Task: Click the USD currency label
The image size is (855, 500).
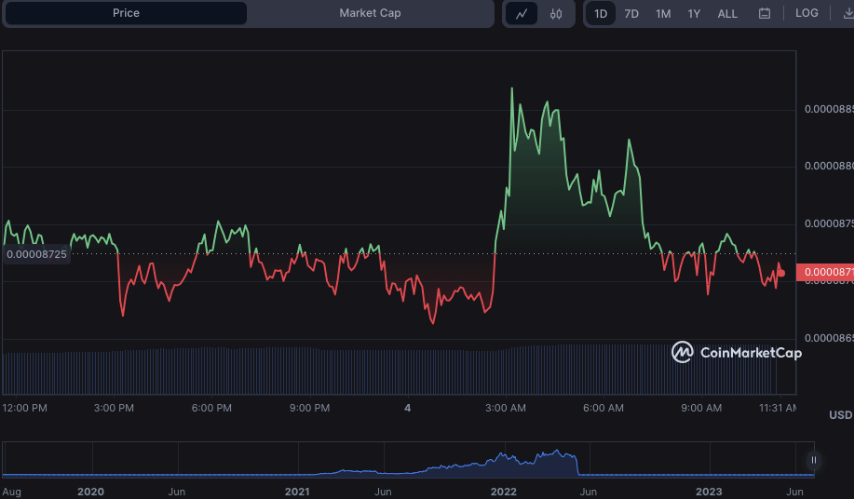Action: [840, 415]
